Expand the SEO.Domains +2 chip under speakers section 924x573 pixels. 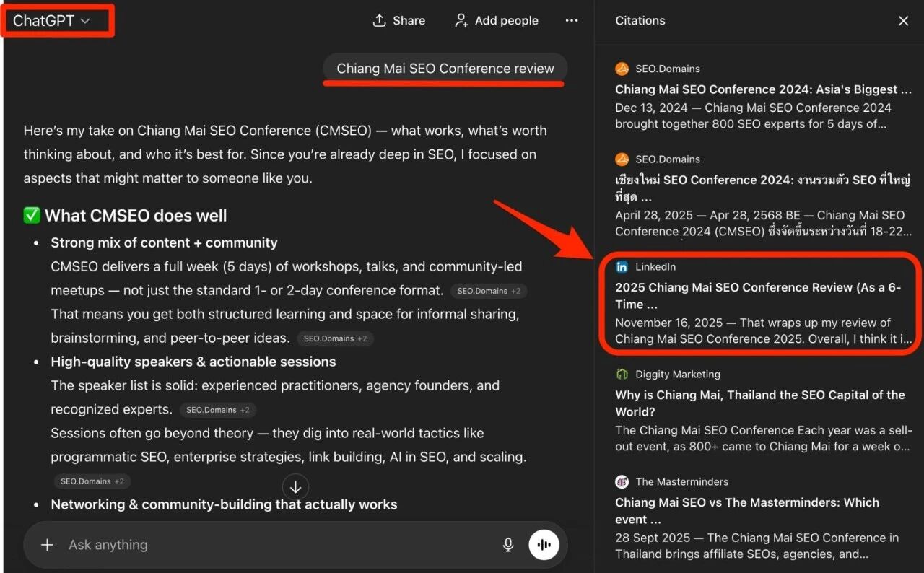pyautogui.click(x=217, y=409)
